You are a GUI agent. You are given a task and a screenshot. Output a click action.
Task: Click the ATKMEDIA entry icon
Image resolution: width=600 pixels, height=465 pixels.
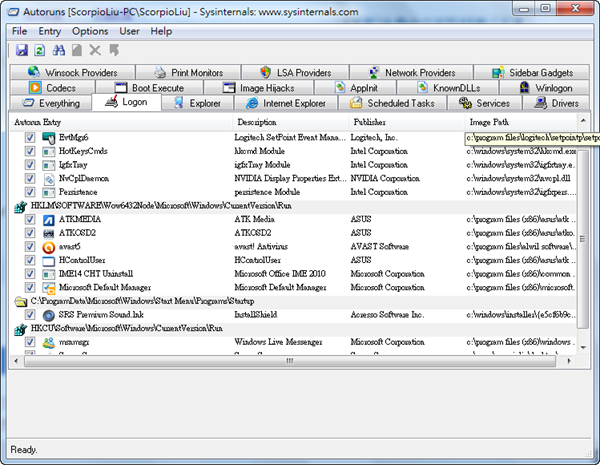(x=48, y=218)
